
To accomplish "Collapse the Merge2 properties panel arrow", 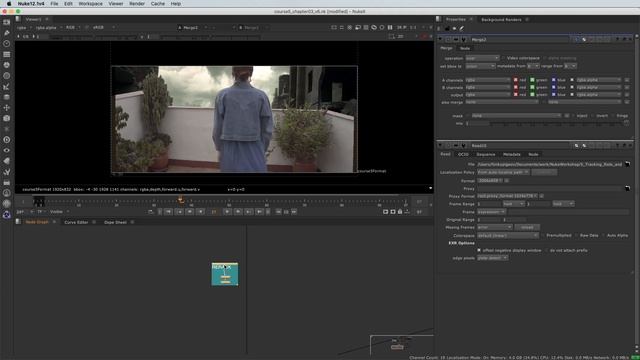I will (440, 40).
